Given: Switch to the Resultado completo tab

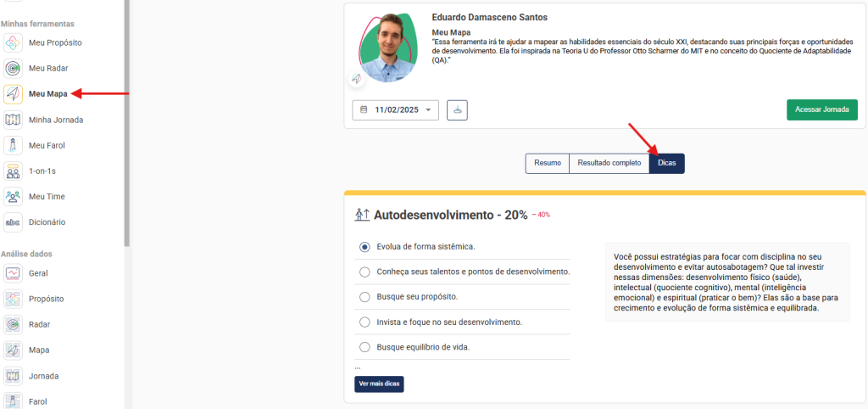Looking at the screenshot, I should click(x=609, y=163).
